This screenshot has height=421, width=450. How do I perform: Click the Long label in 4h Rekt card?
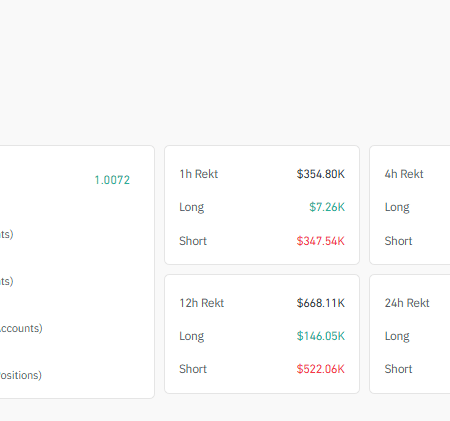point(397,207)
